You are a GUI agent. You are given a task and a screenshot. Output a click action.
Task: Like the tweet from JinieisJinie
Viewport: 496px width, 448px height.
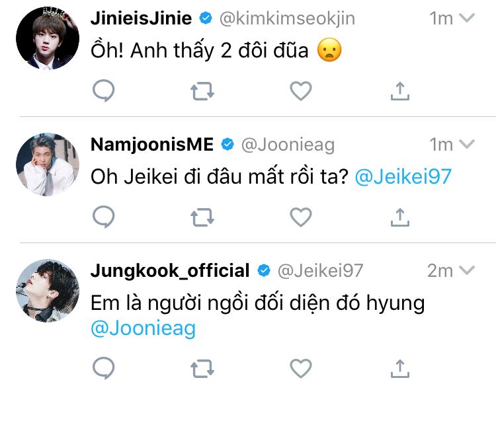point(301,91)
